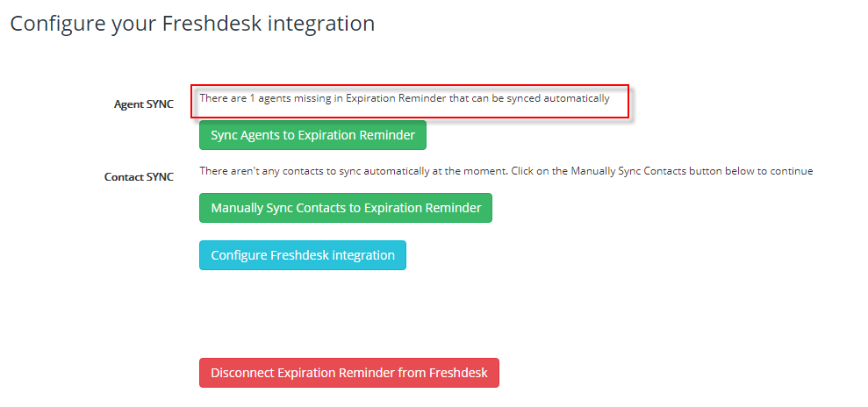Click the word 'Configure' in the page heading
The width and height of the screenshot is (868, 407).
pos(58,25)
